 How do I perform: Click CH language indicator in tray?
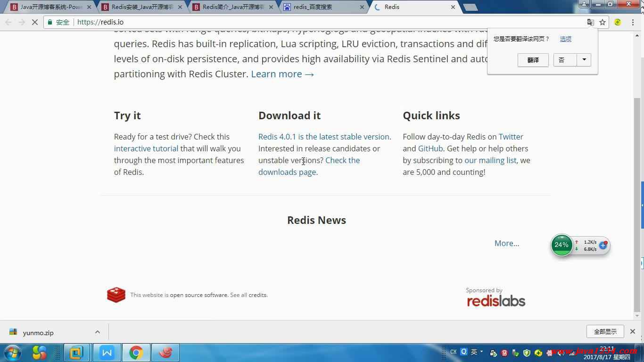click(x=454, y=352)
